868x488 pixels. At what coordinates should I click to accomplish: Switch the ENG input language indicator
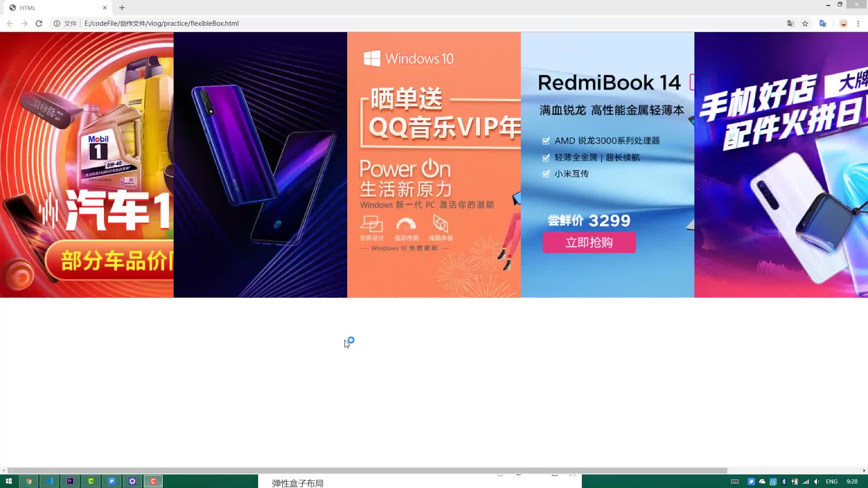(832, 482)
